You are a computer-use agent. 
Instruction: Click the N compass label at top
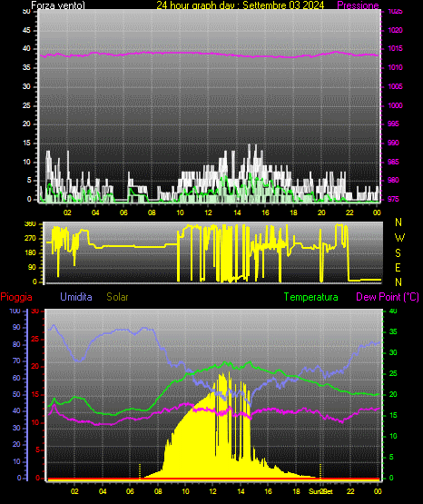(x=398, y=222)
